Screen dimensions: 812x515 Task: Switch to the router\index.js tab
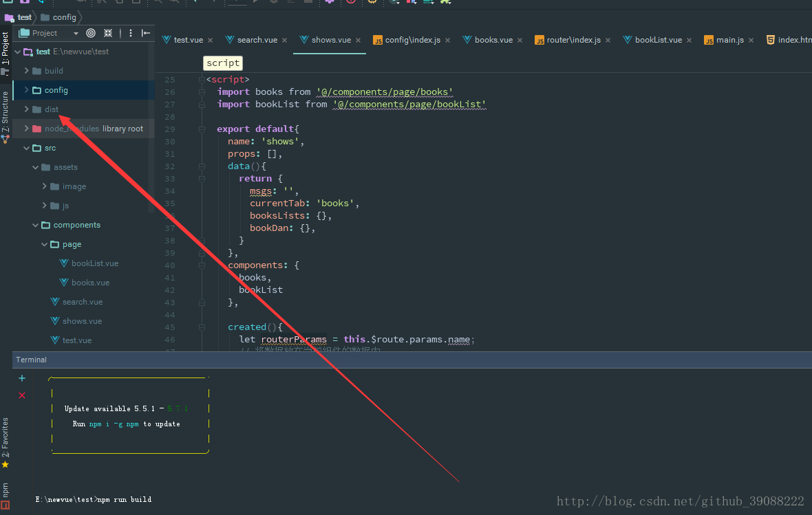573,40
